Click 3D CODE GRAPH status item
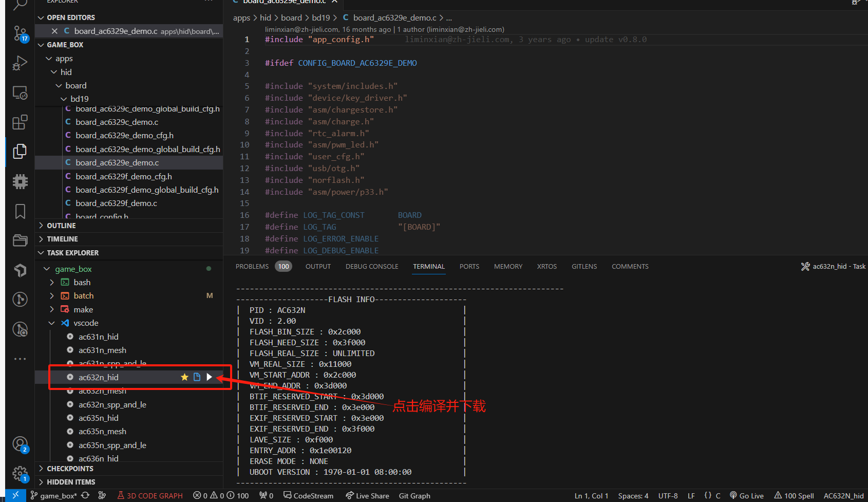 click(x=150, y=496)
